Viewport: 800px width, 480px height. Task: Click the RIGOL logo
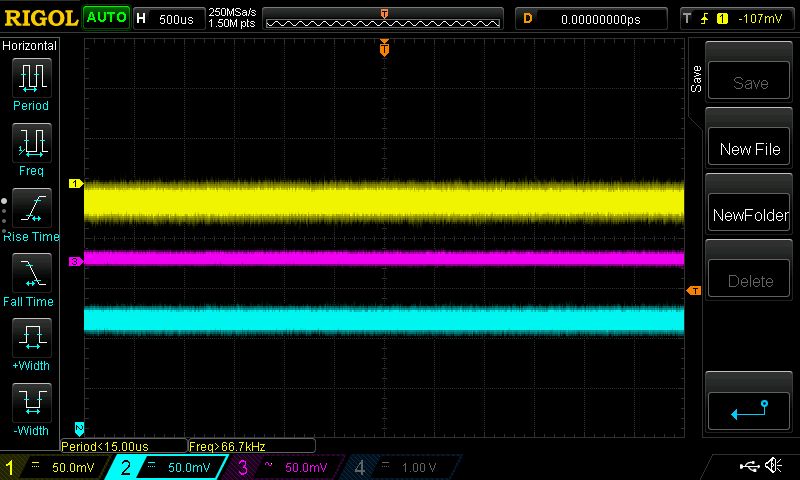pos(41,18)
